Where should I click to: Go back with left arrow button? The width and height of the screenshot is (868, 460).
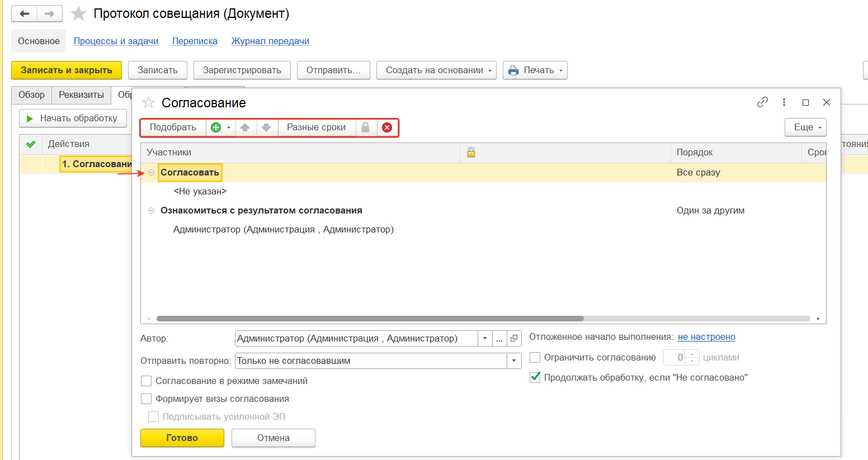coord(24,14)
